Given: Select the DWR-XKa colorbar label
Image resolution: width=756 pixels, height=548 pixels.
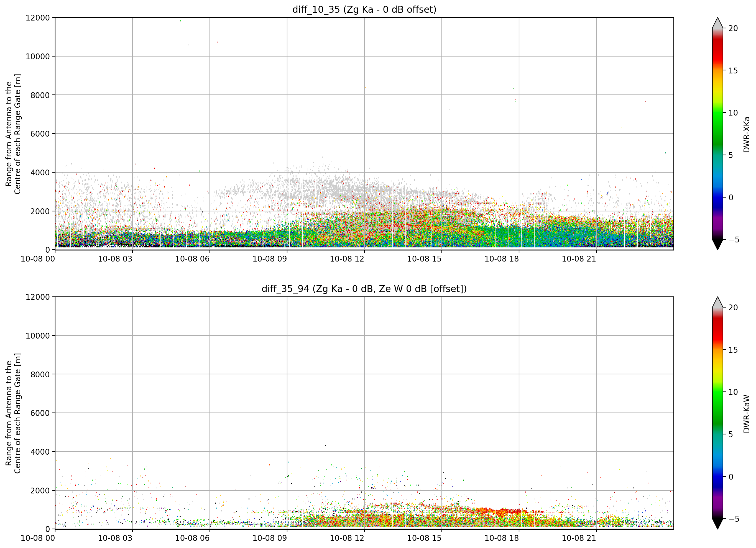Looking at the screenshot, I should (746, 134).
